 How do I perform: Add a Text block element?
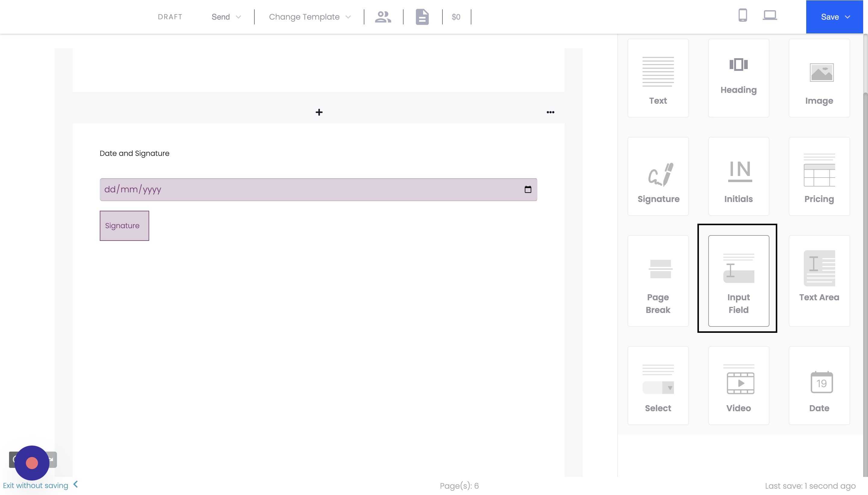[658, 78]
